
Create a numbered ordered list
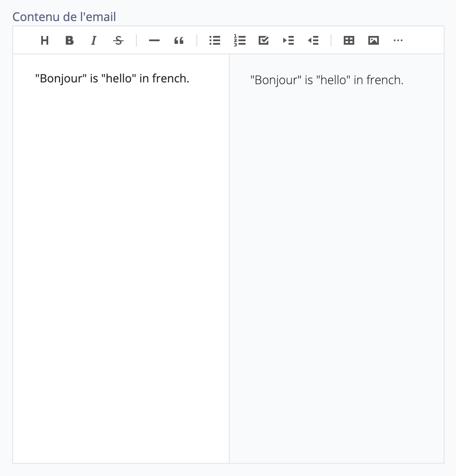tap(239, 40)
